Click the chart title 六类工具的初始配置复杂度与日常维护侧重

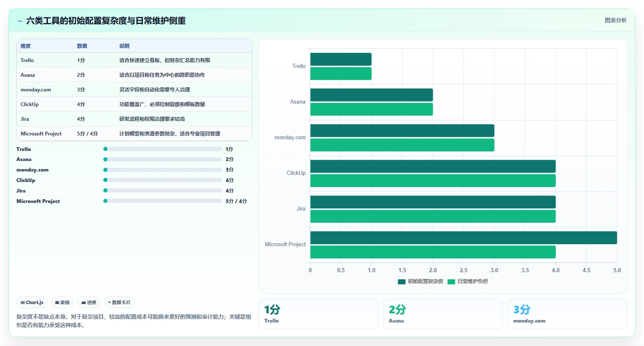[106, 21]
